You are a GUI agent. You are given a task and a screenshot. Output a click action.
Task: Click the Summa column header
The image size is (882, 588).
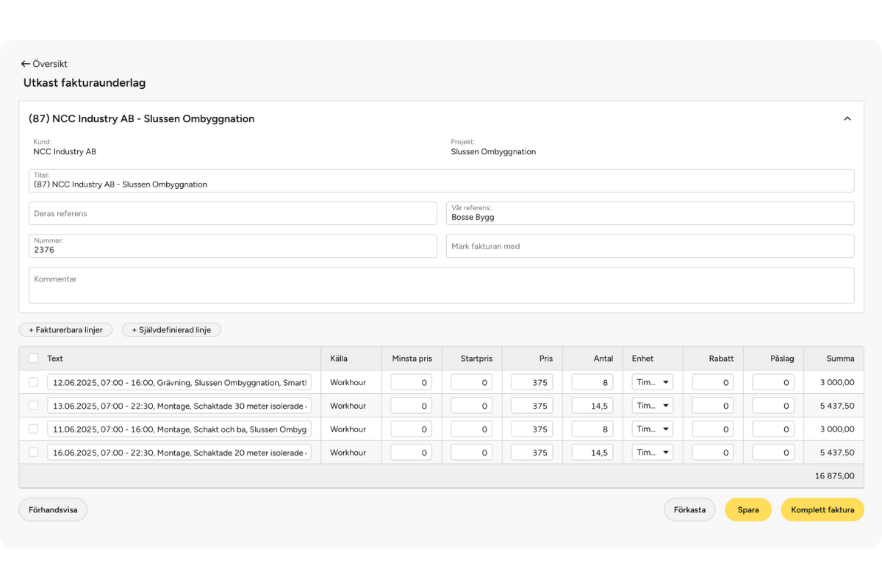pos(840,359)
